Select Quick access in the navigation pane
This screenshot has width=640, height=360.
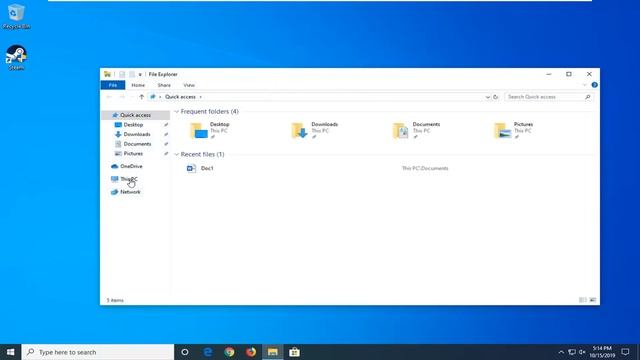pos(135,115)
